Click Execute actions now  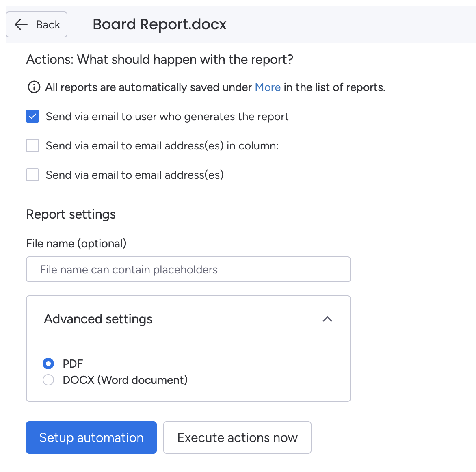click(x=237, y=437)
